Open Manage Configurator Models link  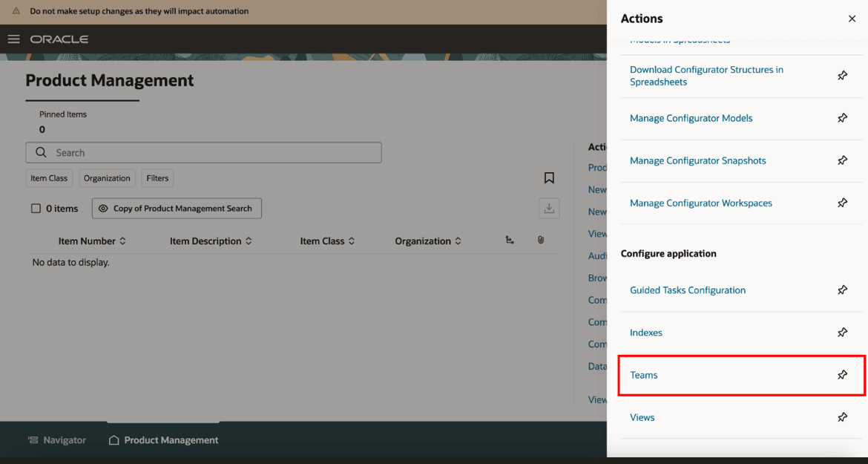tap(691, 118)
